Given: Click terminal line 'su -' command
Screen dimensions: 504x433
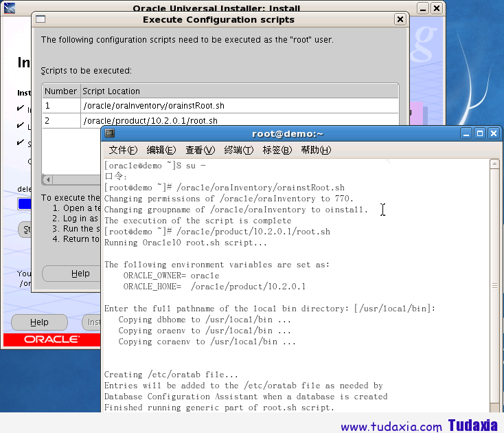Looking at the screenshot, I should [x=196, y=166].
